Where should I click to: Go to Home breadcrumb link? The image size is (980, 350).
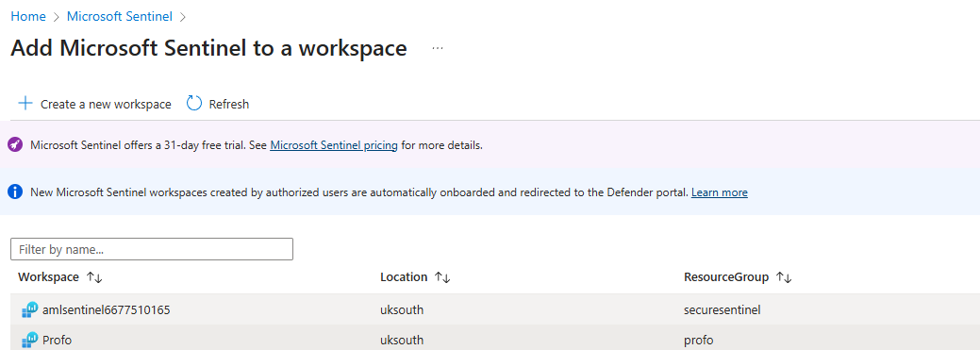[28, 17]
